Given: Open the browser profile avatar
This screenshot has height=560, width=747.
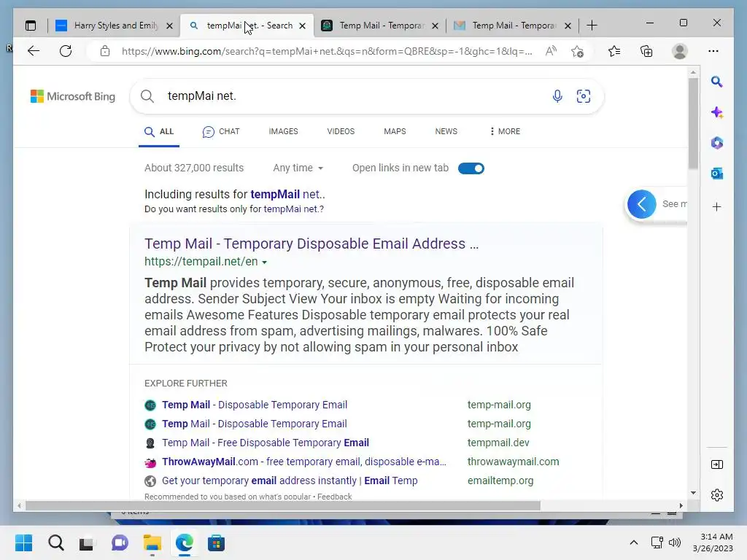Looking at the screenshot, I should coord(680,51).
